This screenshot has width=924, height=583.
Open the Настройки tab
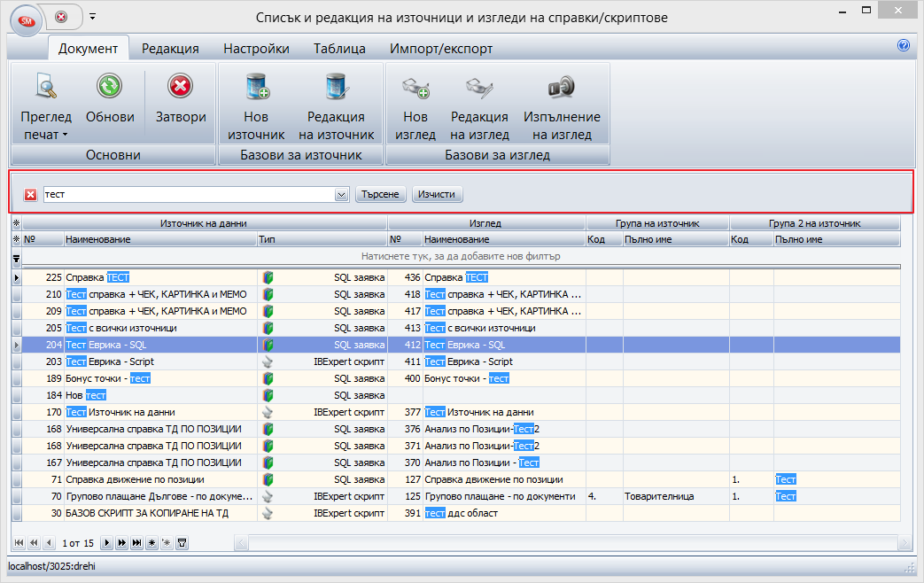pyautogui.click(x=256, y=49)
